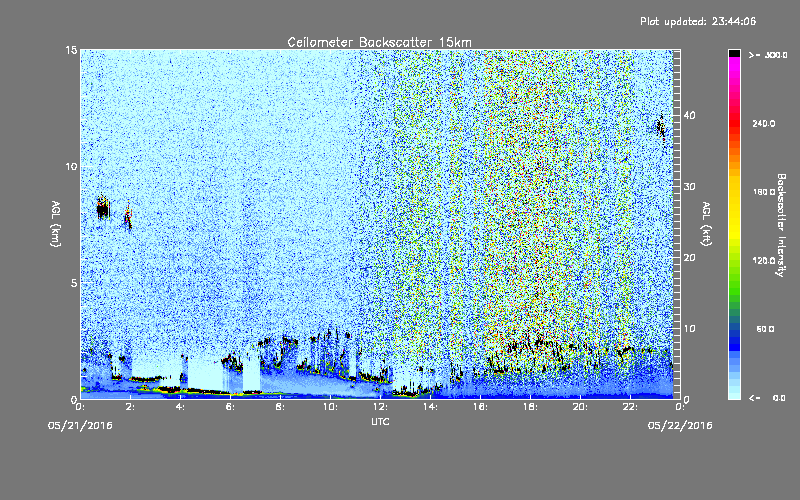Click the '10:' hour tick label on time axis
The height and width of the screenshot is (500, 800).
click(x=330, y=407)
